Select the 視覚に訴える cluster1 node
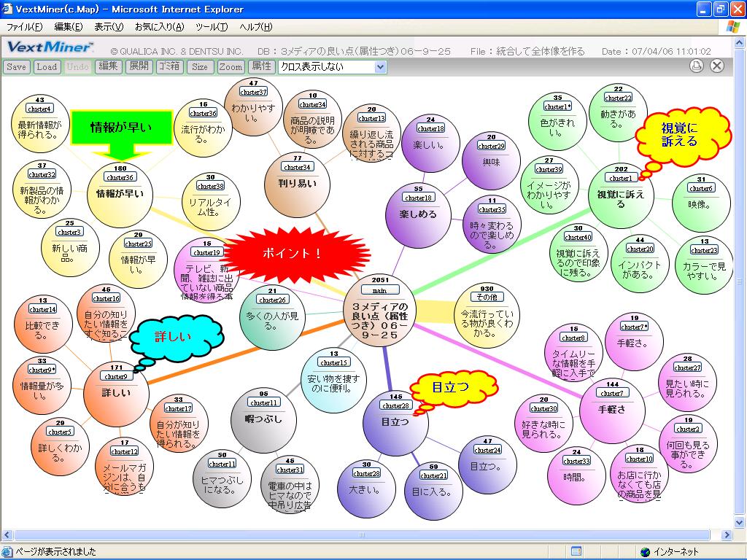 [621, 196]
